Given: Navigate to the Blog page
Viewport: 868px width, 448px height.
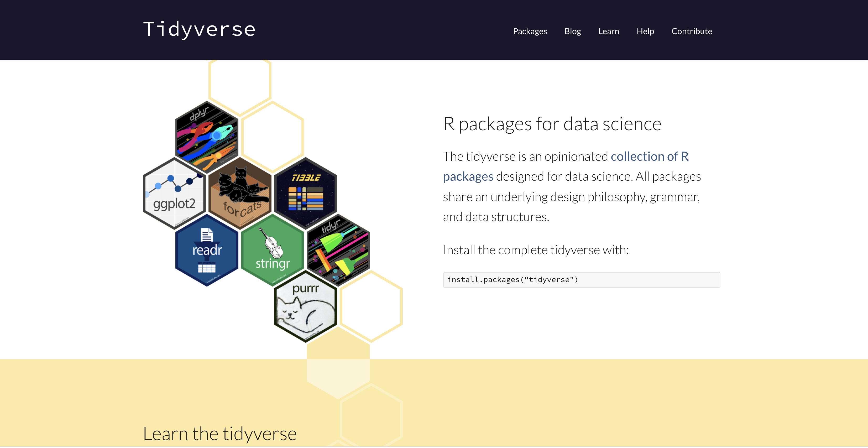Looking at the screenshot, I should click(572, 31).
